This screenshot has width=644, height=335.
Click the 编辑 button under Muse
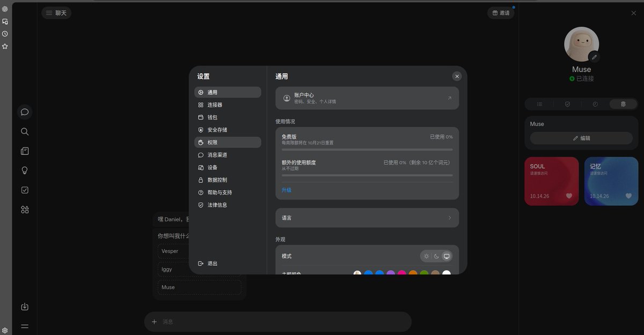[x=581, y=138]
